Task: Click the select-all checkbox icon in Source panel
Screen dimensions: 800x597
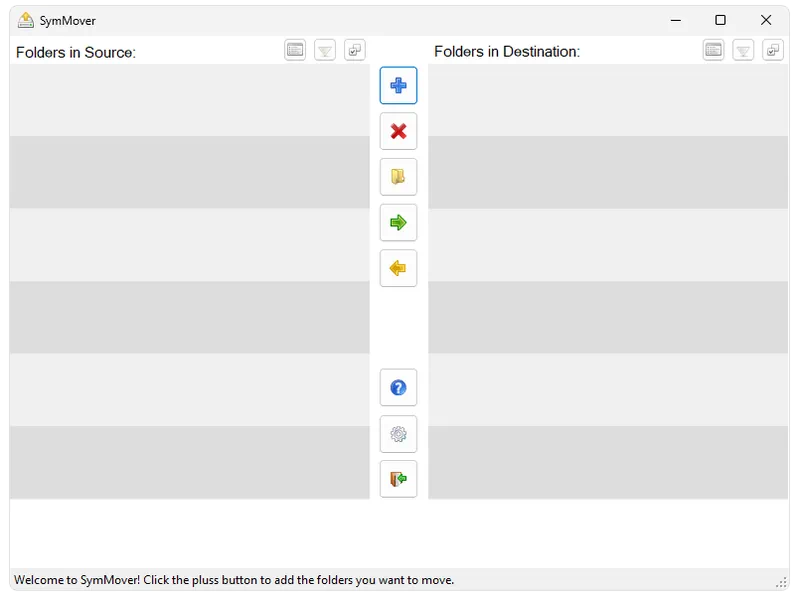Action: pos(355,50)
